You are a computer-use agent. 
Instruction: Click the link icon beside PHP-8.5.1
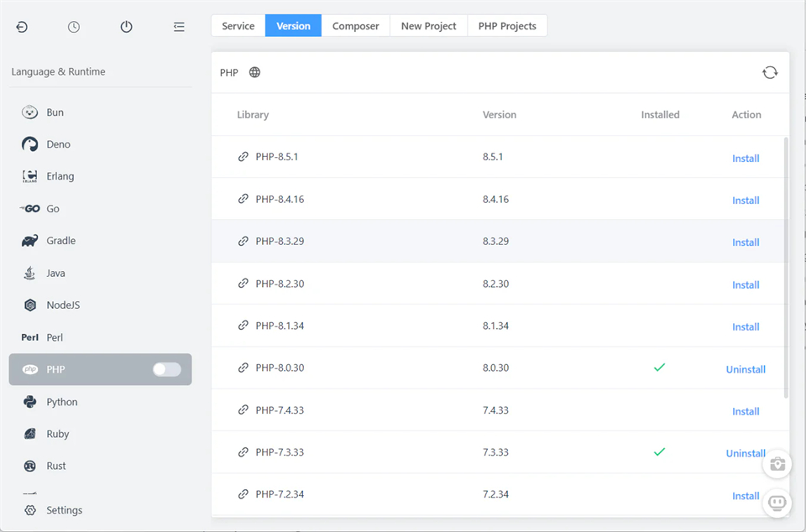click(243, 157)
